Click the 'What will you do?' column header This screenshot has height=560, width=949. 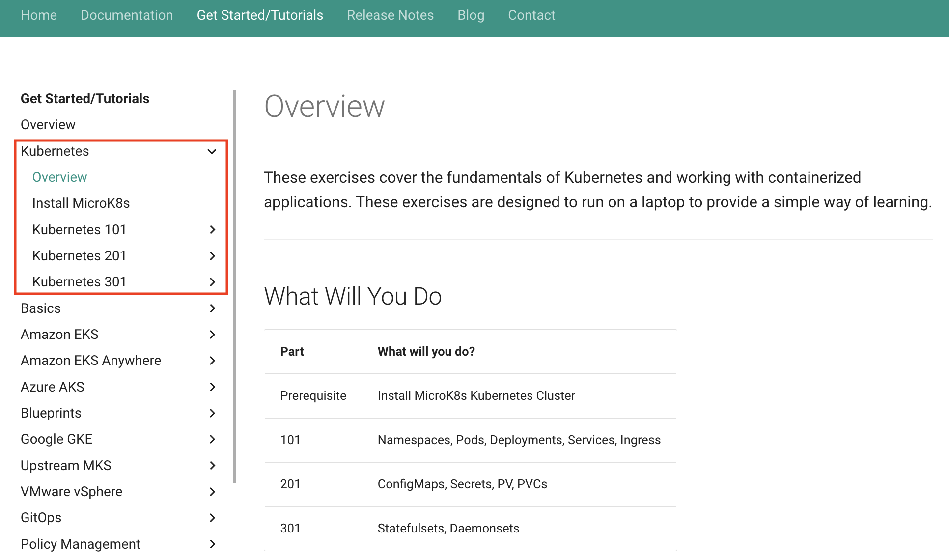pos(426,352)
